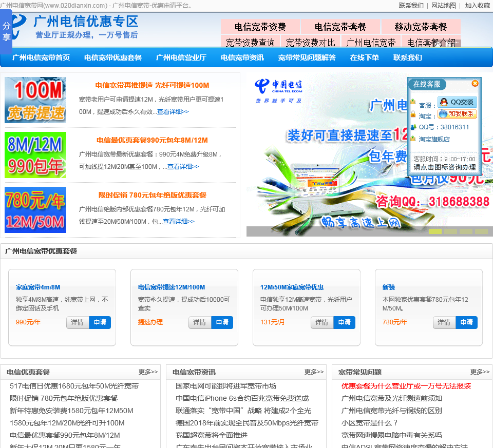
Task: Open headline 限时促销 780元包年绝版优惠套餐
Action: [152, 196]
